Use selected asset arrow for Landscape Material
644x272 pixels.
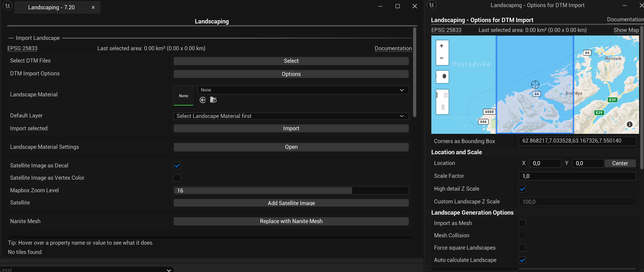[203, 100]
